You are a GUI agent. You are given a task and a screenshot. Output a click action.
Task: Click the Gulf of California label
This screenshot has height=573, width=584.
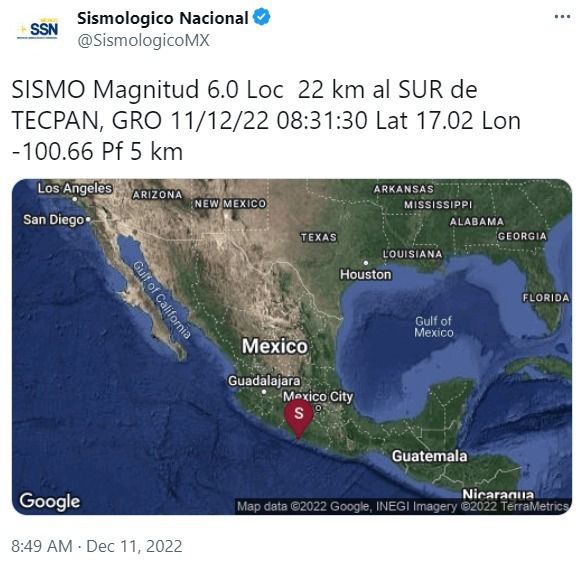pyautogui.click(x=162, y=300)
